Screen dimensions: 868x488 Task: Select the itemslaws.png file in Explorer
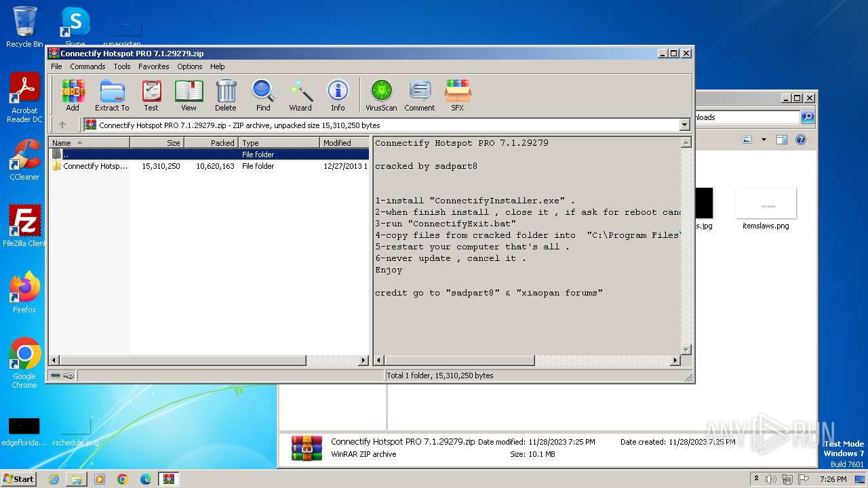[x=766, y=209]
